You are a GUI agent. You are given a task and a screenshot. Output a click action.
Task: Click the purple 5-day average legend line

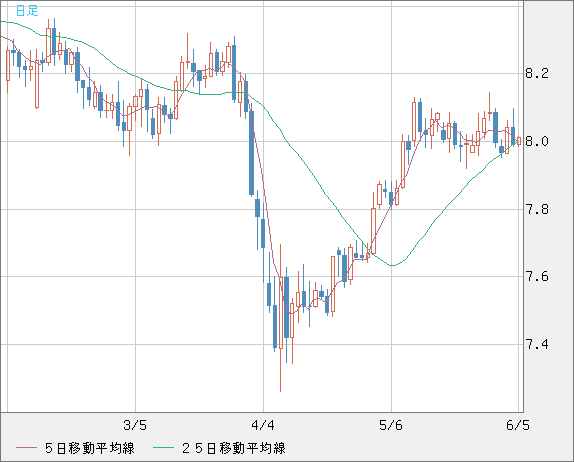26,448
